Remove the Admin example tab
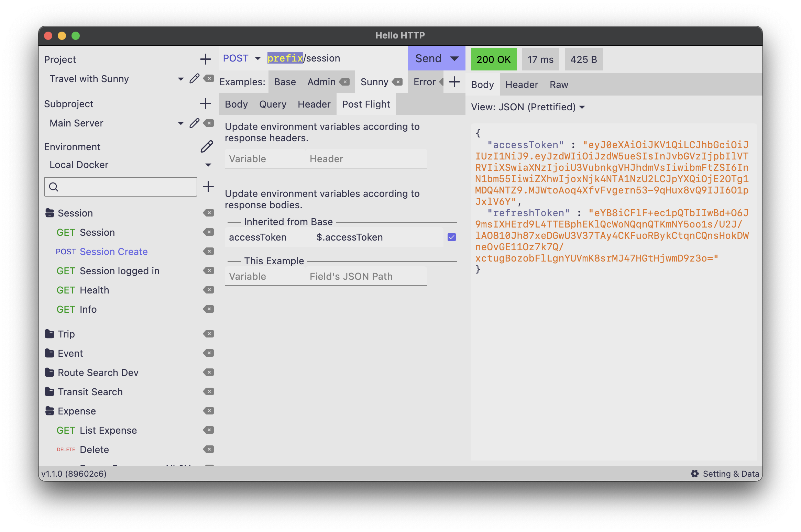This screenshot has width=801, height=532. [344, 82]
